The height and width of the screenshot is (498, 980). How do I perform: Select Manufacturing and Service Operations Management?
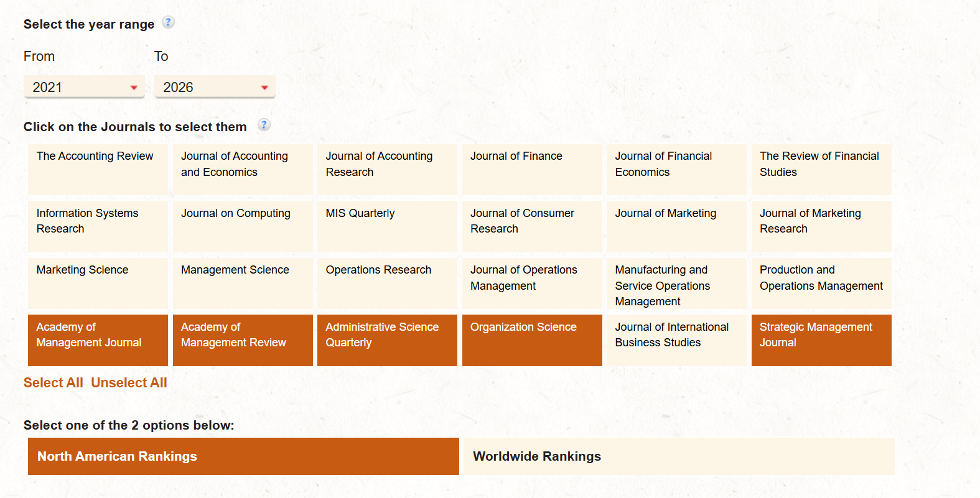(676, 284)
